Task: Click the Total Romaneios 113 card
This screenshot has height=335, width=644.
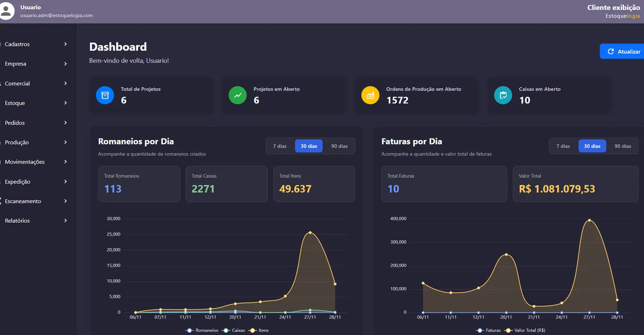Action: point(139,184)
